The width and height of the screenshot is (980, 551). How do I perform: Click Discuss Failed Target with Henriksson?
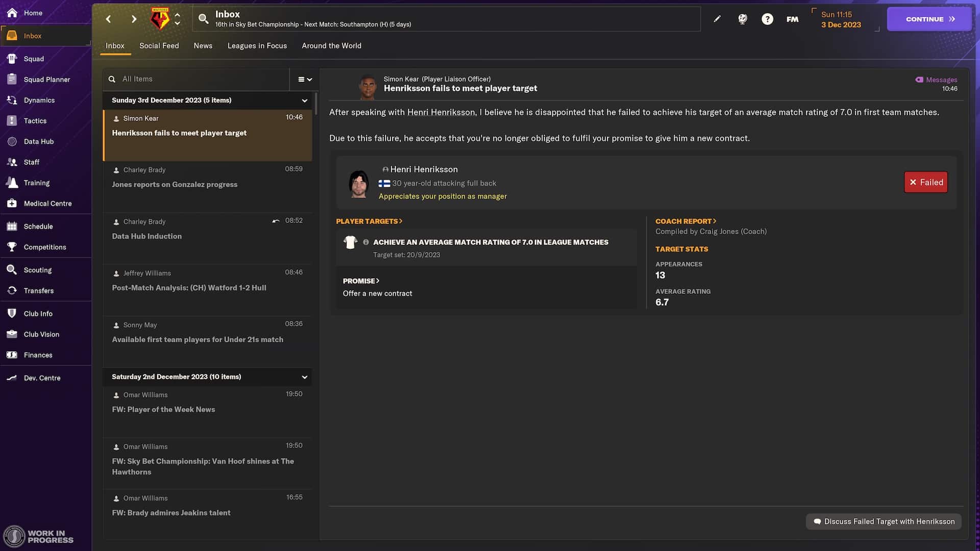[884, 521]
